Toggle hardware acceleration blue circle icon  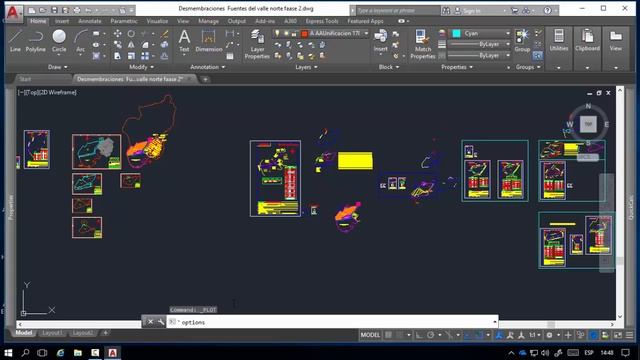593,335
